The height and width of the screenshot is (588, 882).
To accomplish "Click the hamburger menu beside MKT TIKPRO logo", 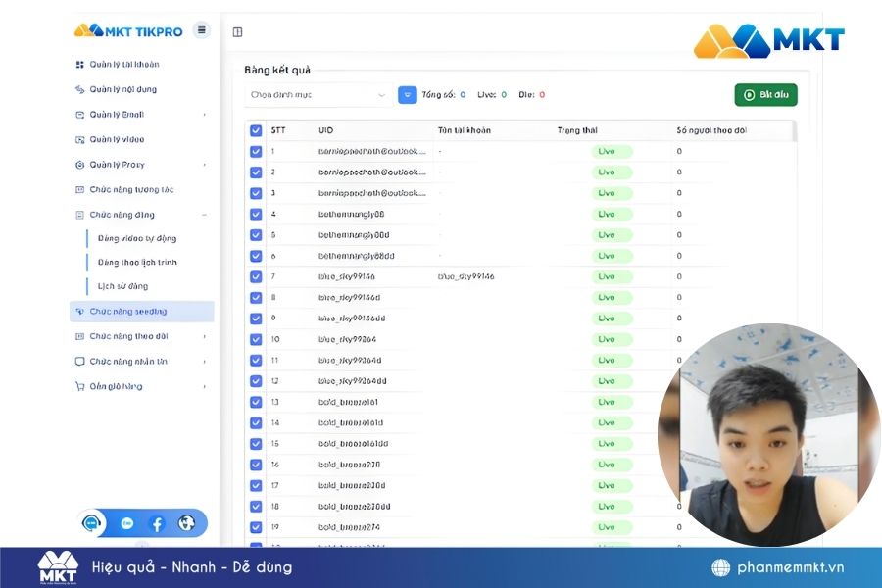I will (x=201, y=30).
